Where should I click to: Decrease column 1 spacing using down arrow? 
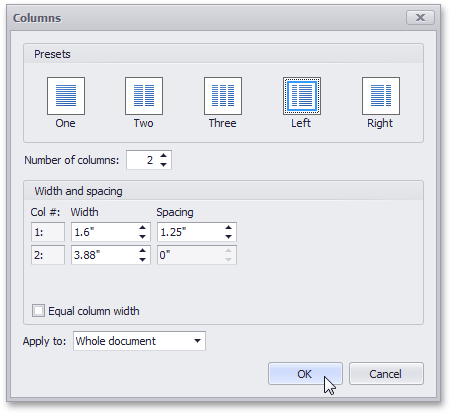coord(228,237)
